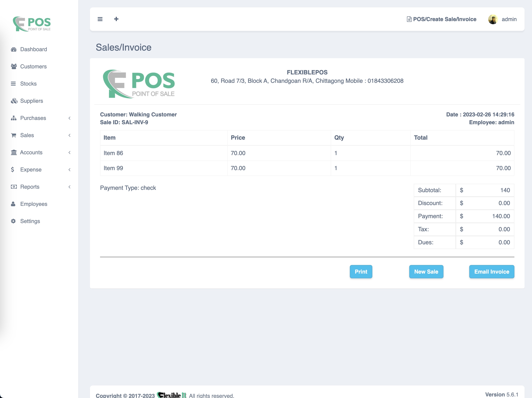This screenshot has height=398, width=532.
Task: Click the admin avatar picture
Action: (493, 19)
